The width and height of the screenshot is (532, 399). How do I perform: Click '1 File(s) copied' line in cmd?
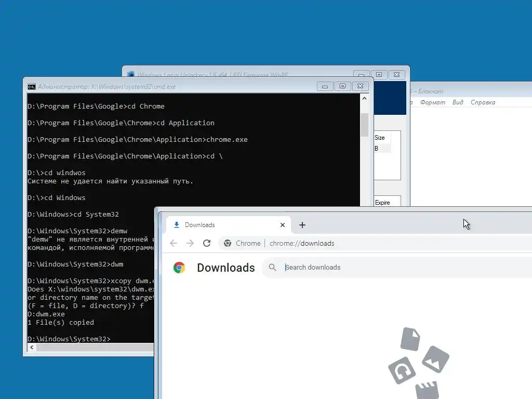click(61, 322)
